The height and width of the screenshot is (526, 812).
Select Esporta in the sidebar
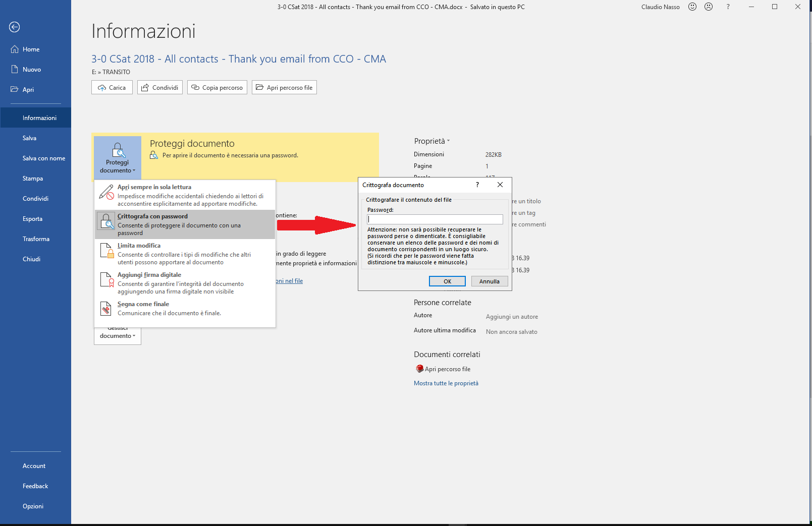tap(35, 219)
